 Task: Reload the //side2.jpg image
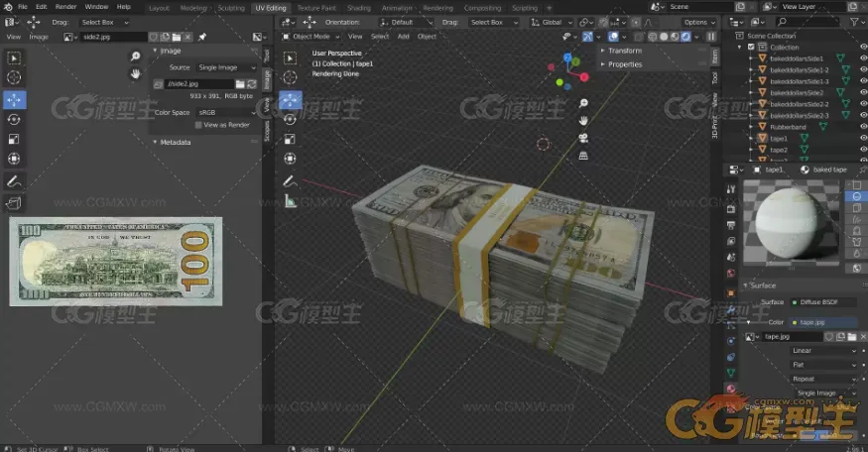click(252, 84)
